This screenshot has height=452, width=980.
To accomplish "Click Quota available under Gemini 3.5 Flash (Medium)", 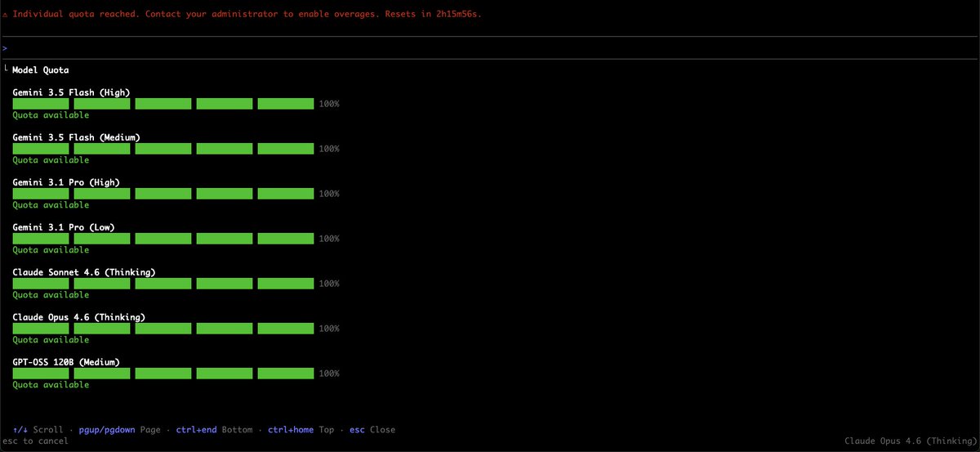I will click(51, 160).
